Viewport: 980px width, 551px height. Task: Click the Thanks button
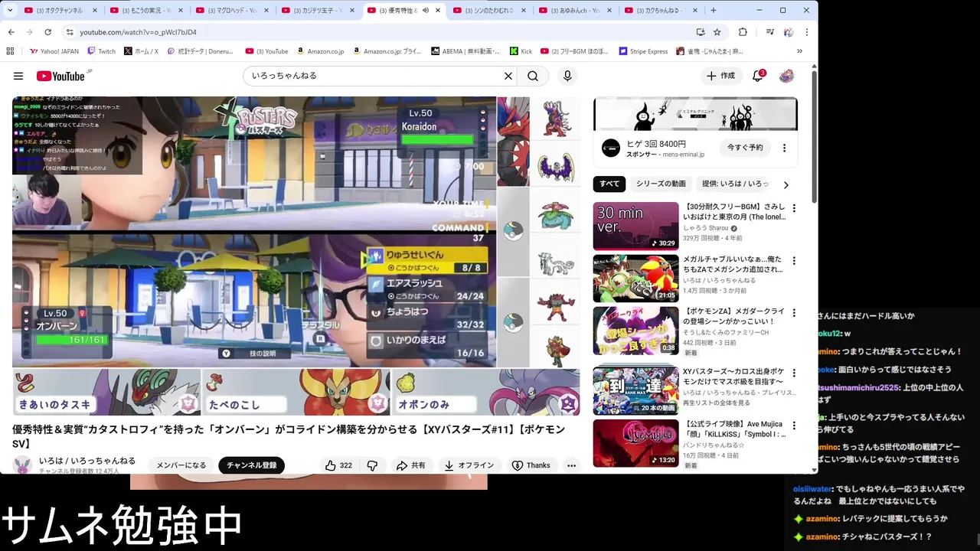[531, 465]
